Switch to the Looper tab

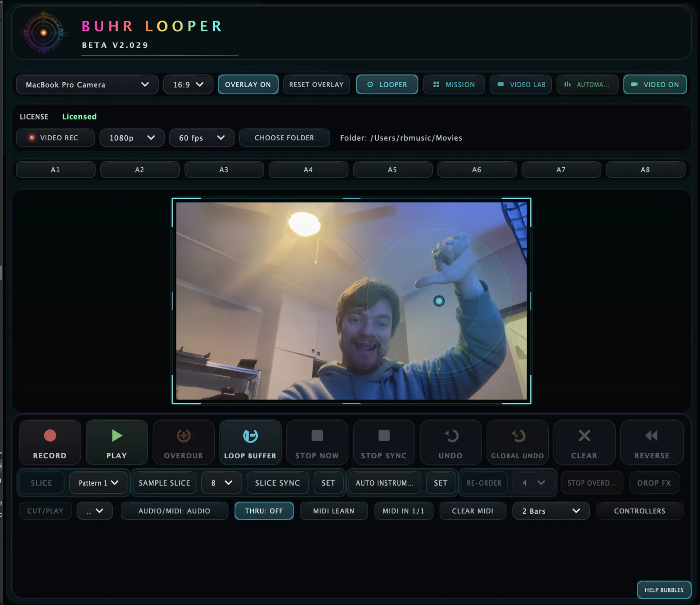click(x=387, y=84)
